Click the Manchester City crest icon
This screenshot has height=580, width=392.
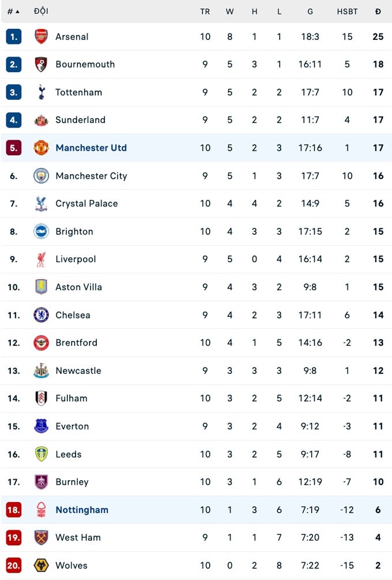pyautogui.click(x=42, y=175)
